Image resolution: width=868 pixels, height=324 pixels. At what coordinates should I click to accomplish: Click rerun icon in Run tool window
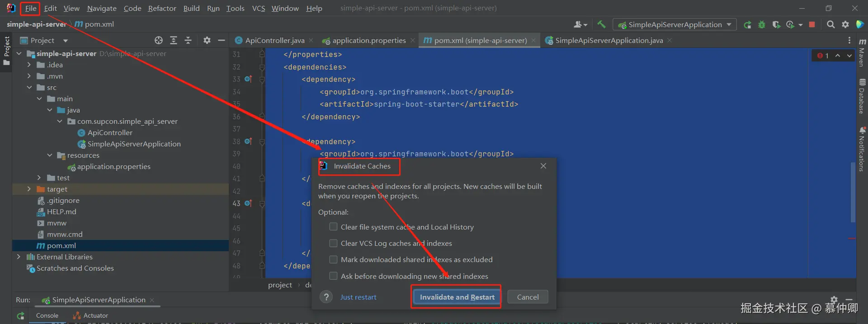tap(20, 316)
